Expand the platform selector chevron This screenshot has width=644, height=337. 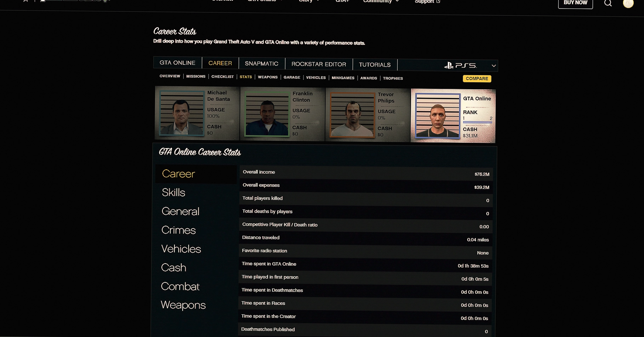(494, 66)
